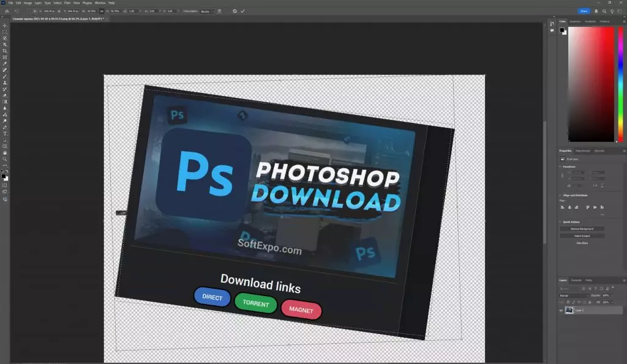Select the Hand tool
This screenshot has height=364, width=627.
pos(5,152)
